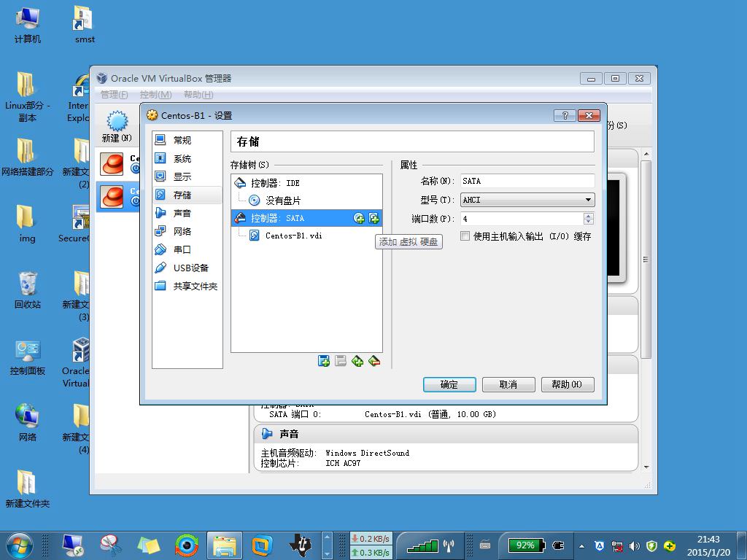Open 网络 desktop icon
The height and width of the screenshot is (560, 747).
click(27, 423)
